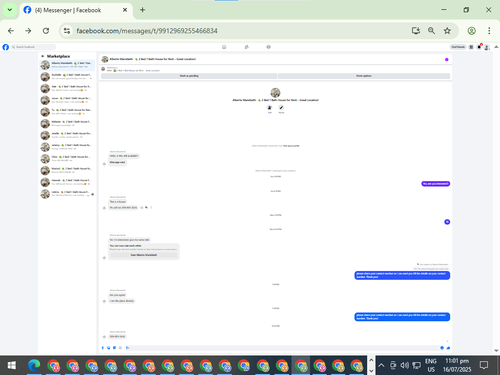Select the Messenger | Facebook tab
The image size is (500, 375).
[x=76, y=10]
